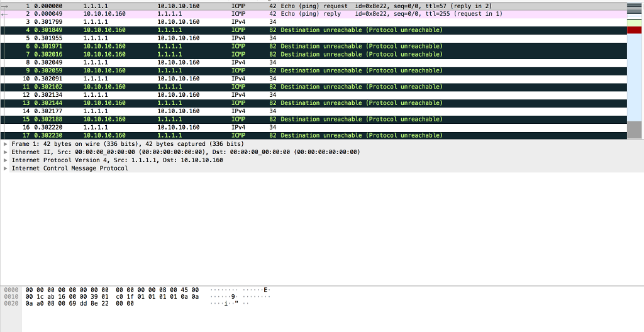Click hex bytes '0a a0 08 00 69 dd 8e 22'
644x332 pixels.
[67, 304]
